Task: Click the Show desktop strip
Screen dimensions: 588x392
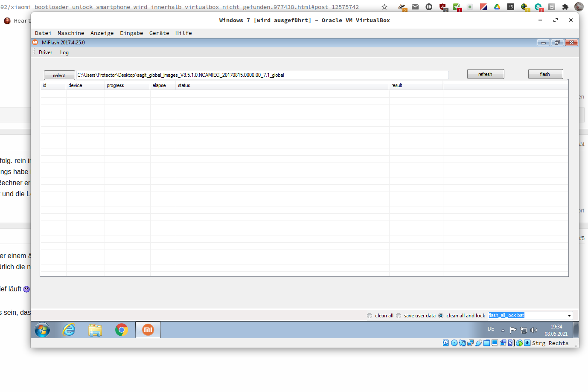Action: [576, 330]
